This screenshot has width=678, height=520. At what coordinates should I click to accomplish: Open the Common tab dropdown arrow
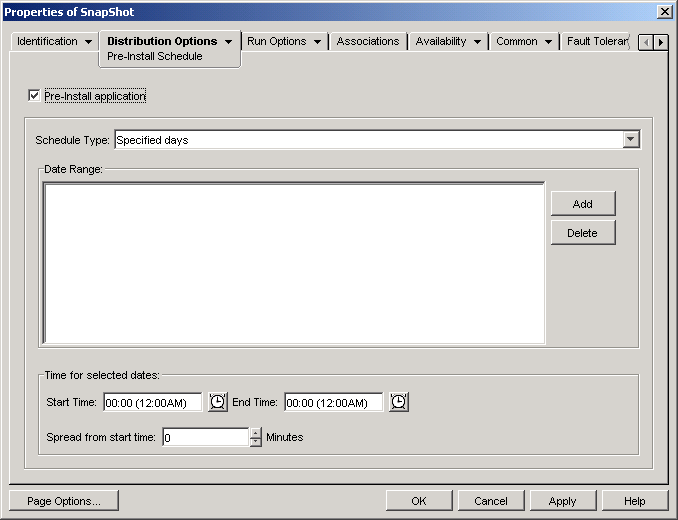pyautogui.click(x=548, y=42)
